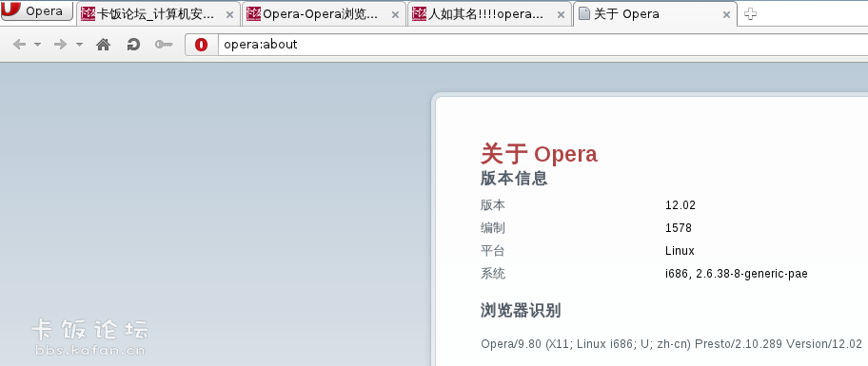Focus the opera:about address field
Image resolution: width=868 pixels, height=366 pixels.
542,45
